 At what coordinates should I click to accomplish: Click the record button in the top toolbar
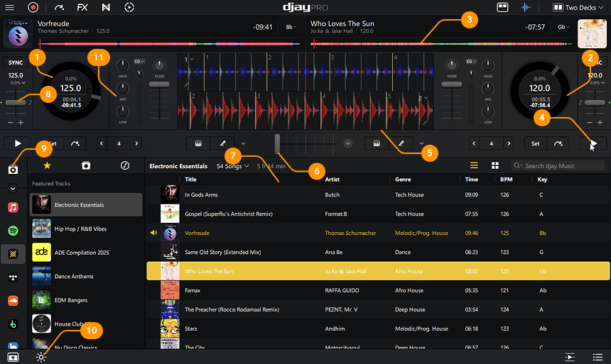click(33, 7)
